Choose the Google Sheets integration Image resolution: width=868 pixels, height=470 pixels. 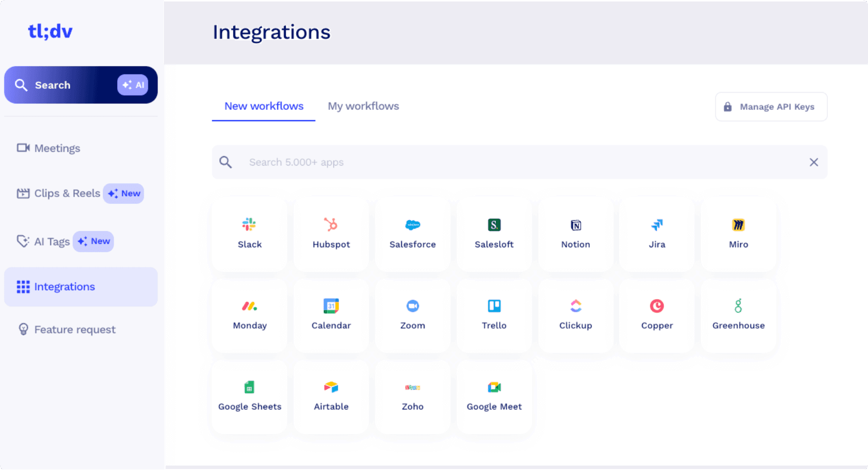250,396
